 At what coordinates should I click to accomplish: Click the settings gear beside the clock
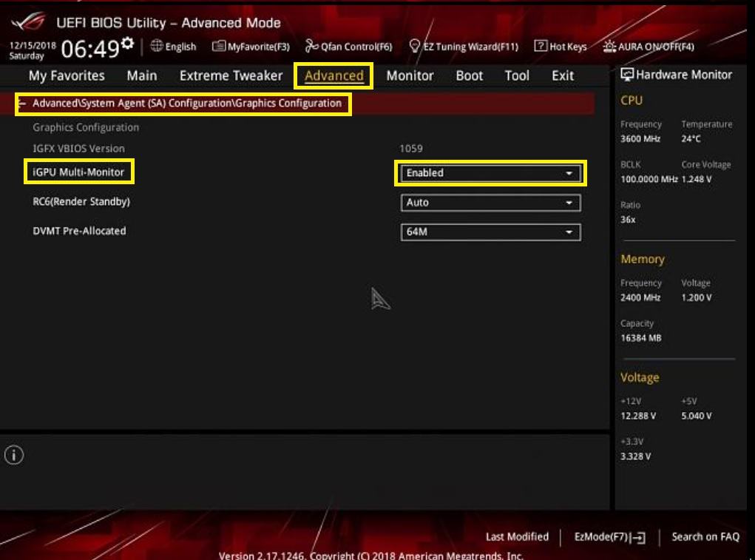[x=128, y=44]
